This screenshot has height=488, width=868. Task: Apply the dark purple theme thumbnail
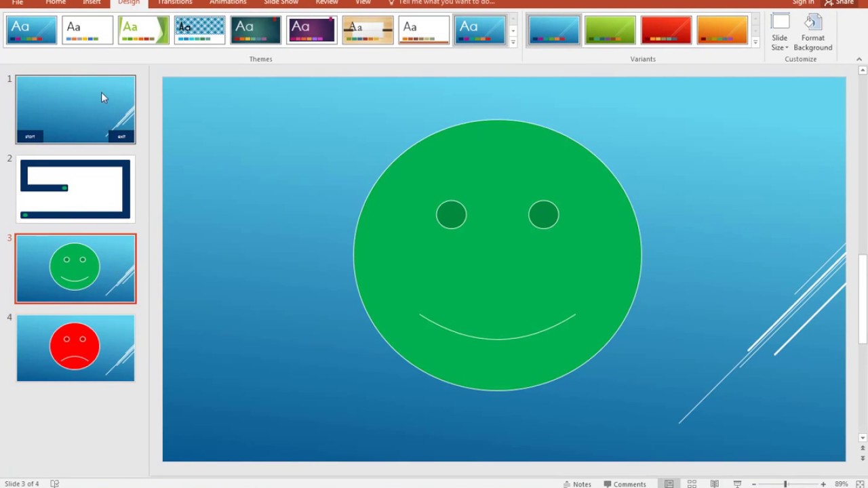coord(312,30)
